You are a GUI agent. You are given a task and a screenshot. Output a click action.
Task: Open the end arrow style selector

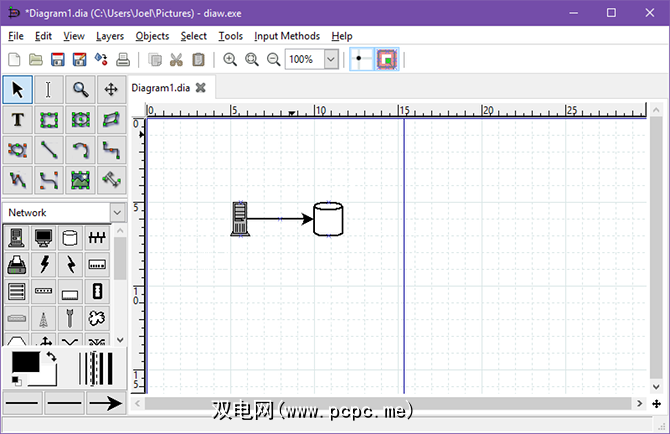click(x=103, y=403)
